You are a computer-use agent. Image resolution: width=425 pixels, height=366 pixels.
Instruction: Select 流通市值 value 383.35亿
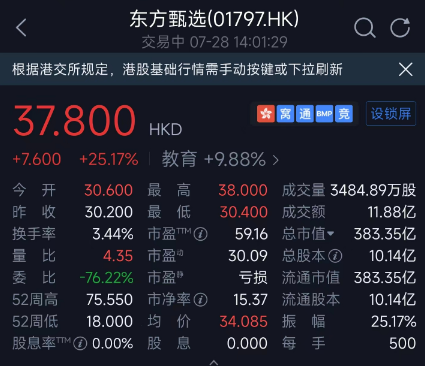385,278
